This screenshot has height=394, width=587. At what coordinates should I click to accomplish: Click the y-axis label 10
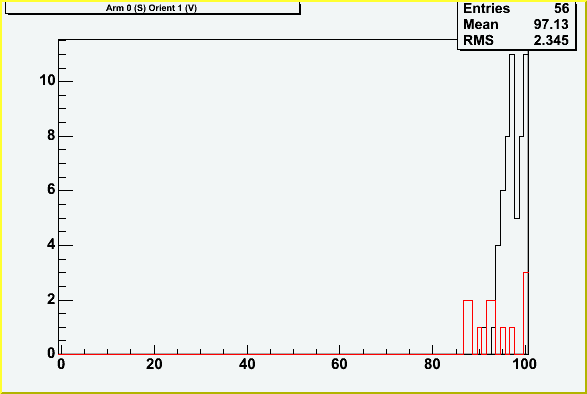click(48, 80)
